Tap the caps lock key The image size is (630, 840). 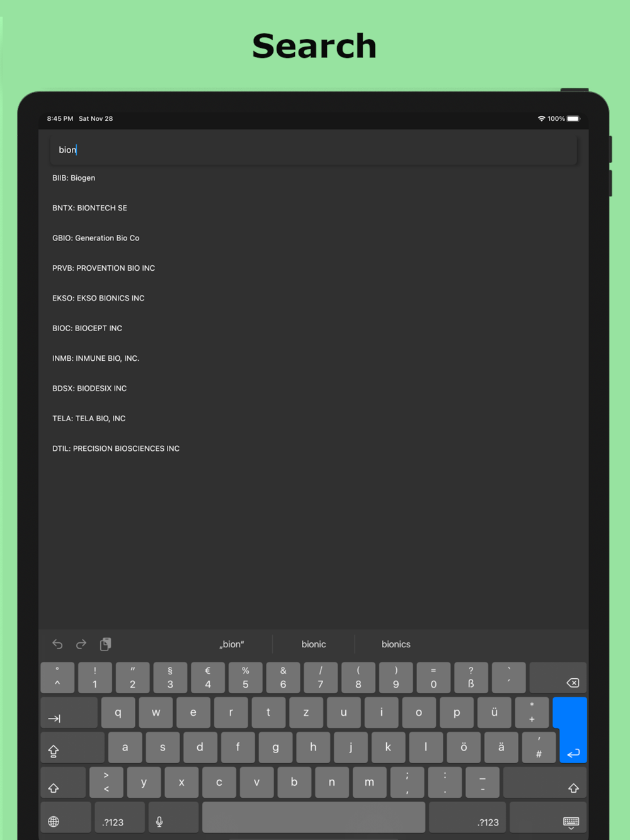[72, 747]
